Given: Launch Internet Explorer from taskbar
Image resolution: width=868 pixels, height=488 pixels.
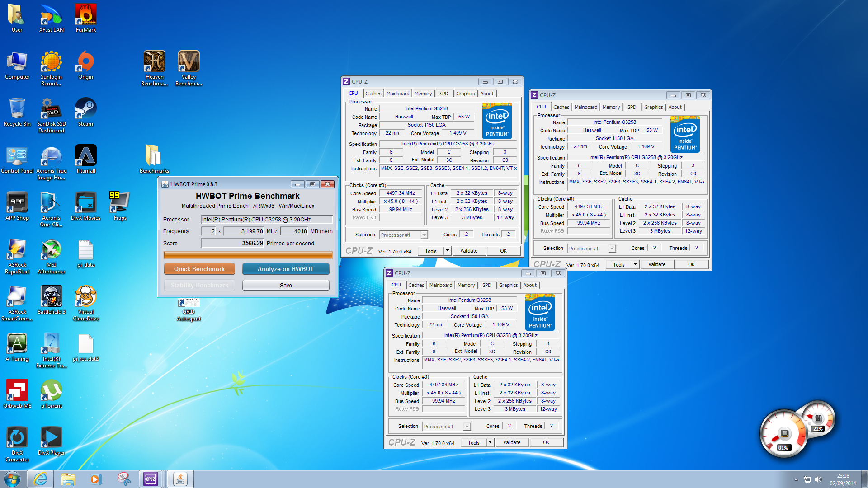Looking at the screenshot, I should [x=40, y=479].
